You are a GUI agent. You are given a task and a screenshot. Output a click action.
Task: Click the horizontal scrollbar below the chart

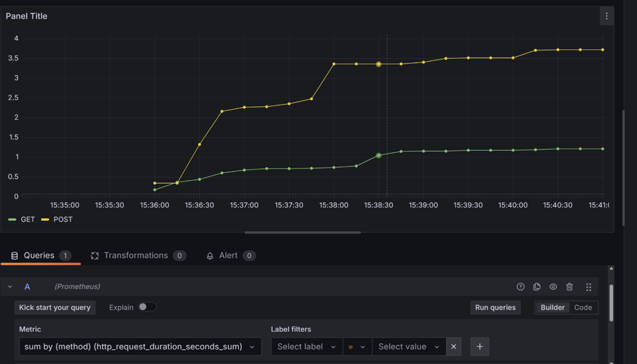click(x=303, y=233)
